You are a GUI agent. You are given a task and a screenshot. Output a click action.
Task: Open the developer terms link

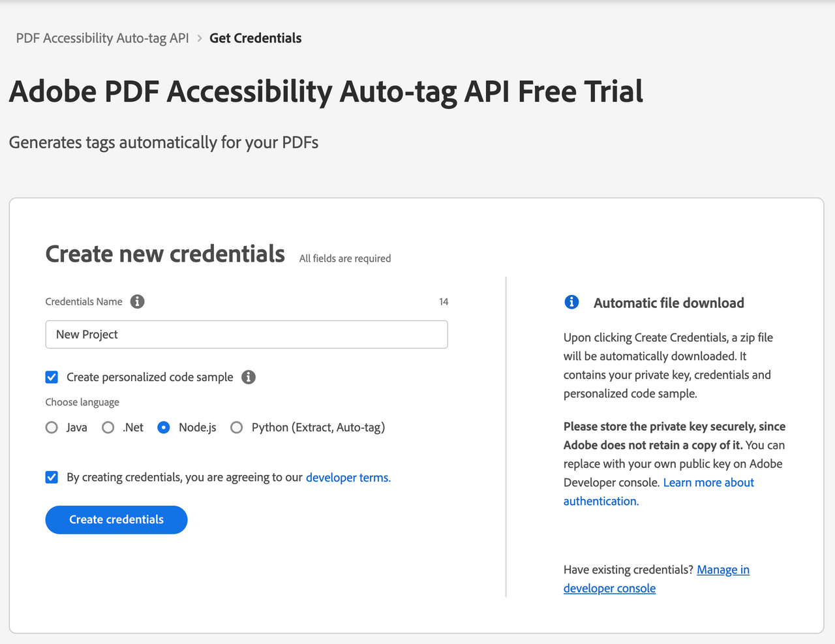click(x=348, y=478)
